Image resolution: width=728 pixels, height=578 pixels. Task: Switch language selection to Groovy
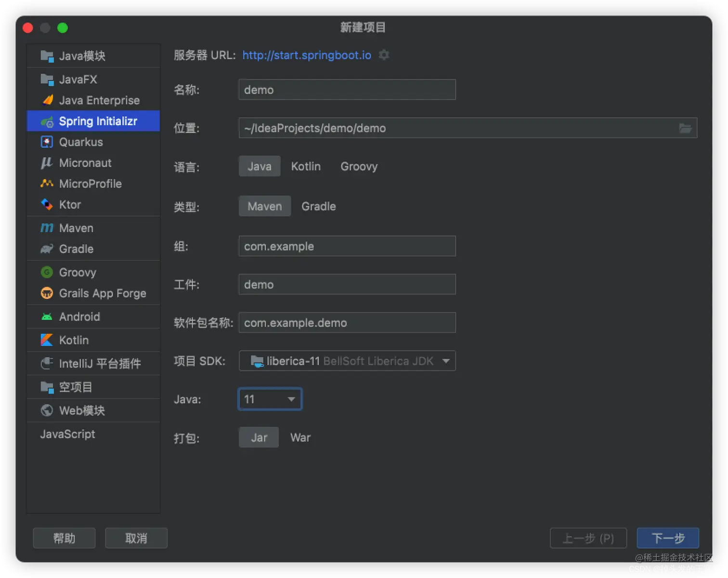359,166
